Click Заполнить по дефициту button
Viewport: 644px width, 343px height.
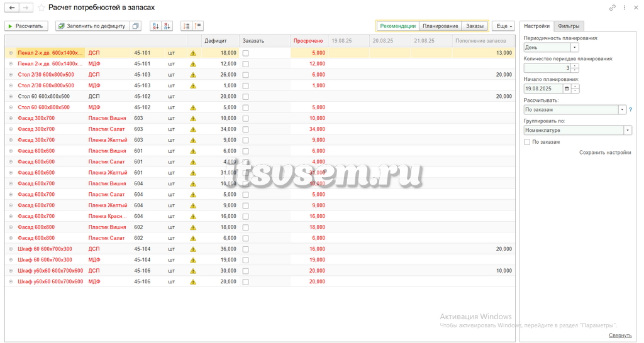coord(93,26)
